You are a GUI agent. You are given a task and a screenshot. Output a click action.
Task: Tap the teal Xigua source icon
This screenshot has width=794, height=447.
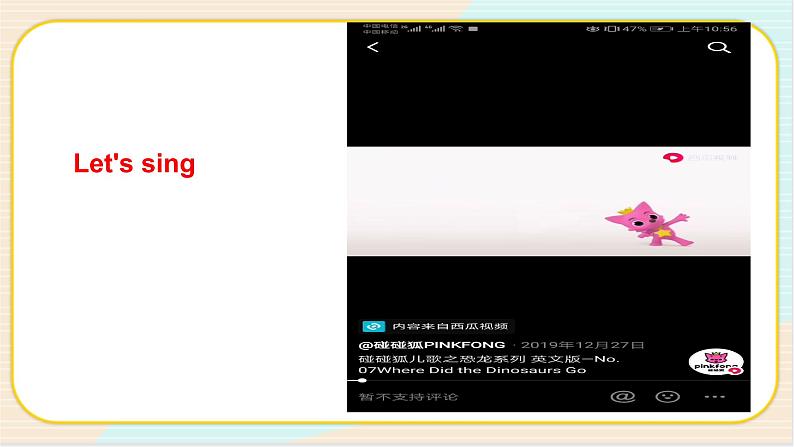(374, 327)
